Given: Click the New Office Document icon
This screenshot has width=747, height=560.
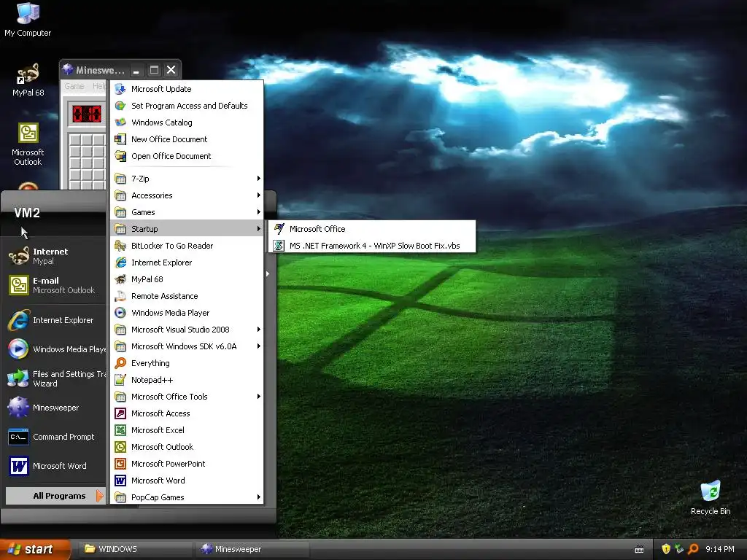Looking at the screenshot, I should (x=120, y=139).
